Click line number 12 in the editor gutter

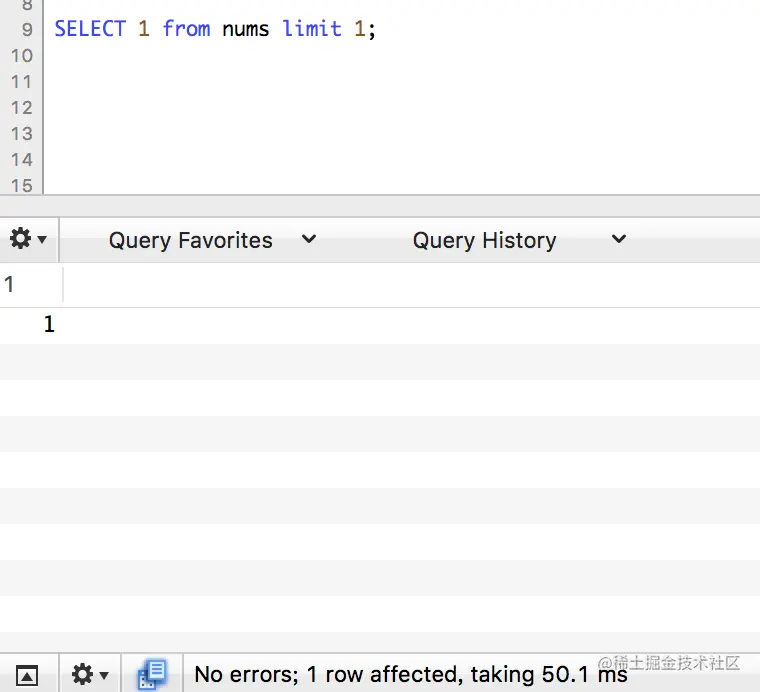(22, 108)
